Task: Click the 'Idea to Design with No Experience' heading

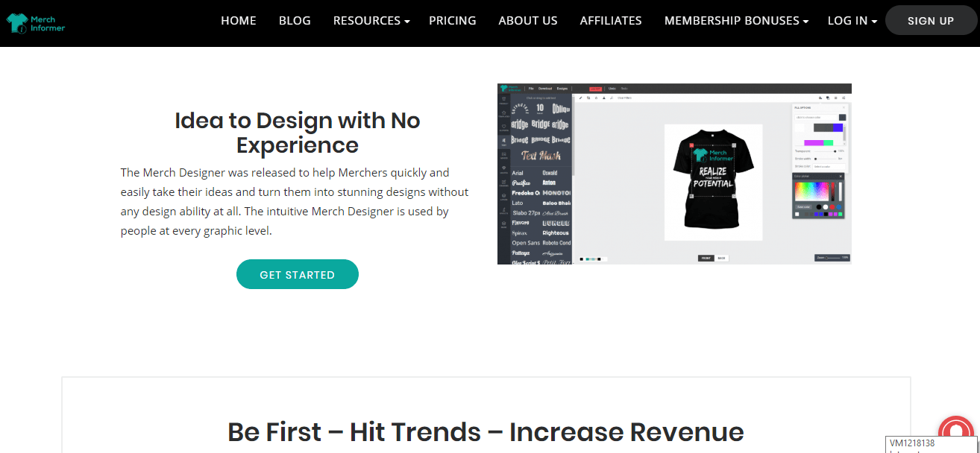Action: (x=298, y=132)
